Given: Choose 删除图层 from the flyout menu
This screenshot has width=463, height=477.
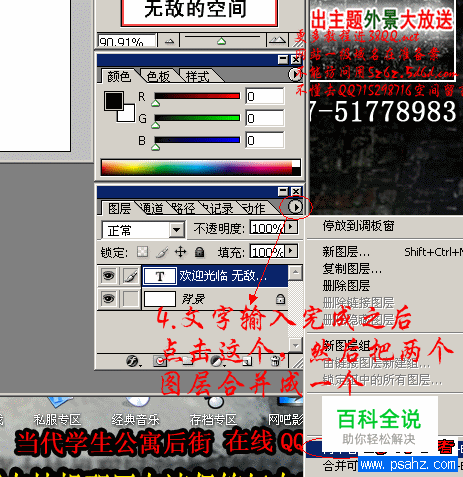Looking at the screenshot, I should tap(346, 286).
